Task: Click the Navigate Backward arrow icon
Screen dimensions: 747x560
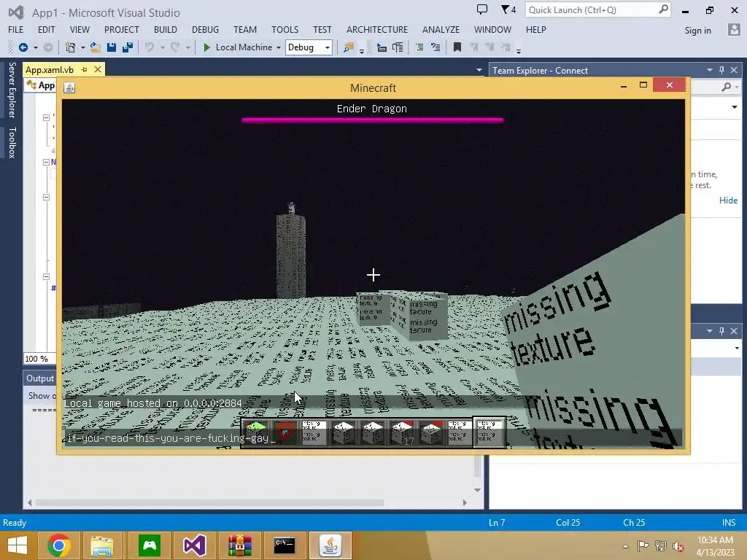Action: [23, 47]
